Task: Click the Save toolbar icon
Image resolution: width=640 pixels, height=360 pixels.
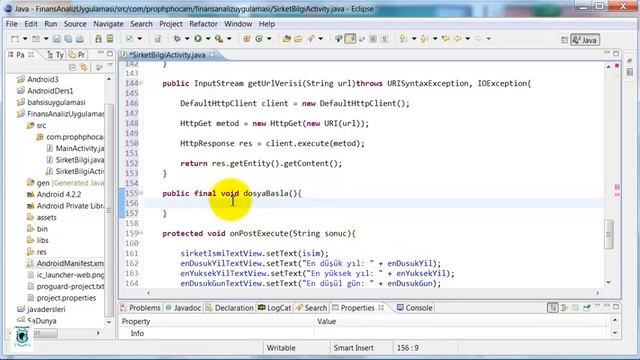Action: pyautogui.click(x=57, y=39)
